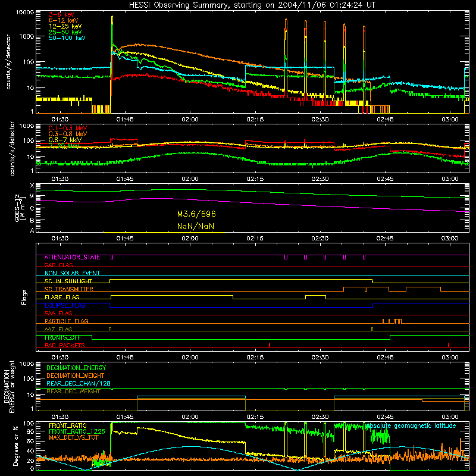The height and width of the screenshot is (476, 476).
Task: Click the 'M3.6/696' flare annotation
Action: pos(196,214)
